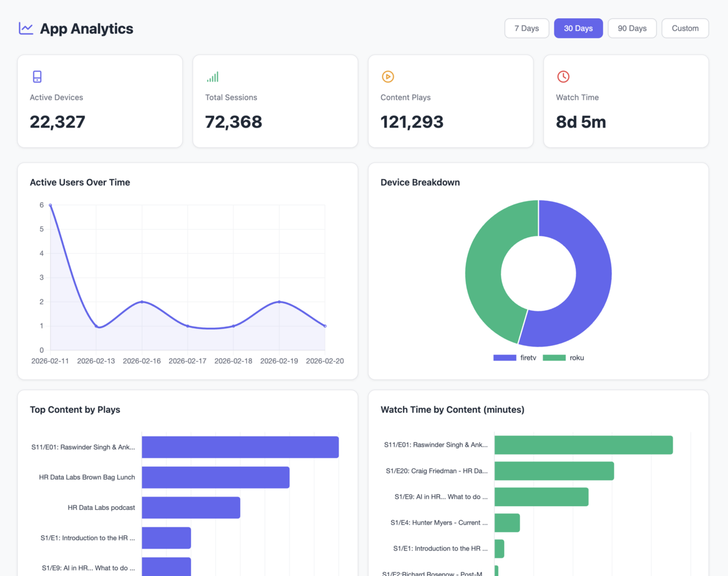The height and width of the screenshot is (576, 728).
Task: Click the firetv legend color marker
Action: 504,357
